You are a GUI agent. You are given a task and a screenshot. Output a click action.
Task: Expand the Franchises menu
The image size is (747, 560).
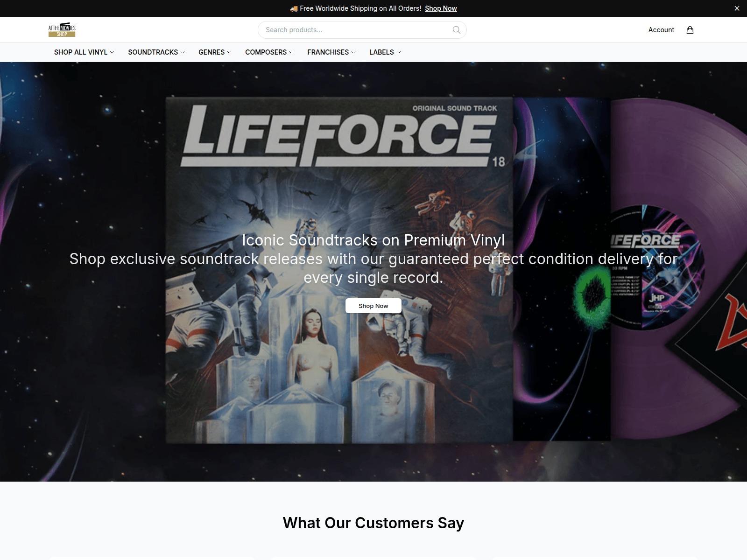331,52
